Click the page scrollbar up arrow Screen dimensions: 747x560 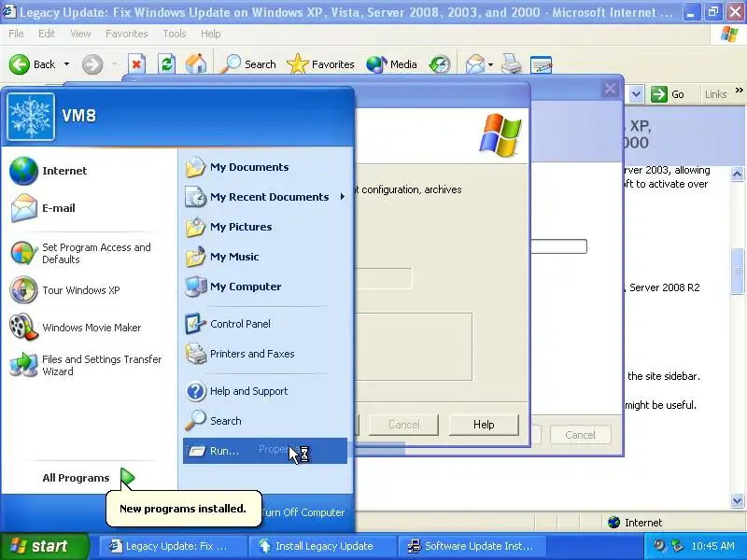point(737,175)
